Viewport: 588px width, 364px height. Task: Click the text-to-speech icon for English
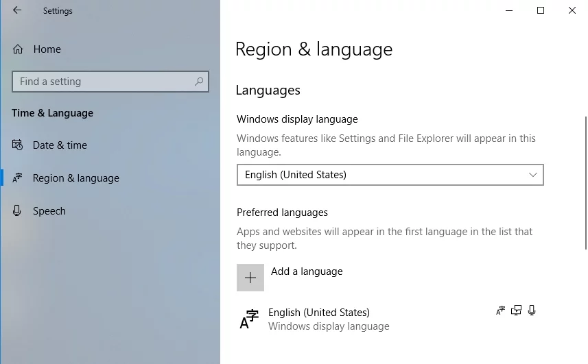click(x=516, y=311)
